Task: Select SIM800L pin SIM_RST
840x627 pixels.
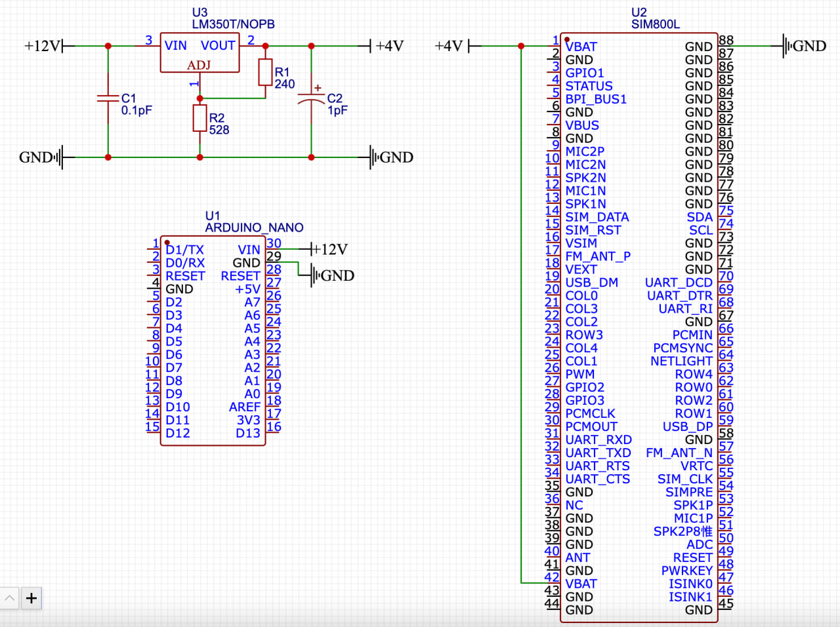Action: point(593,230)
